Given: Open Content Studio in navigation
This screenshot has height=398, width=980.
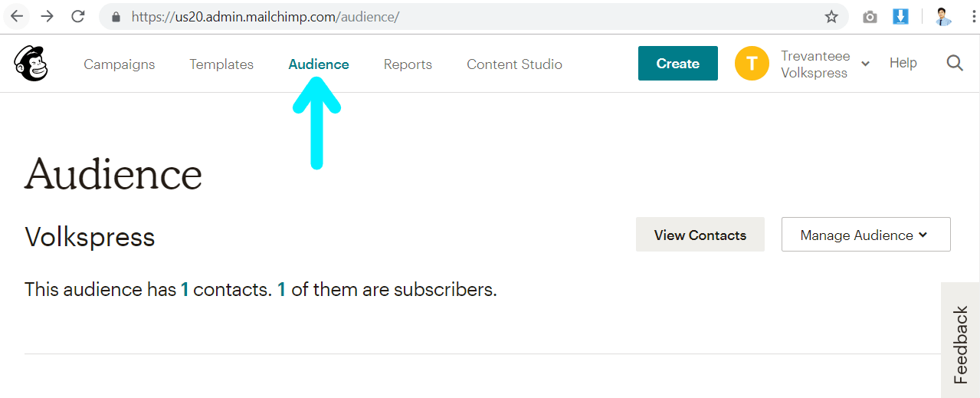Looking at the screenshot, I should 514,64.
